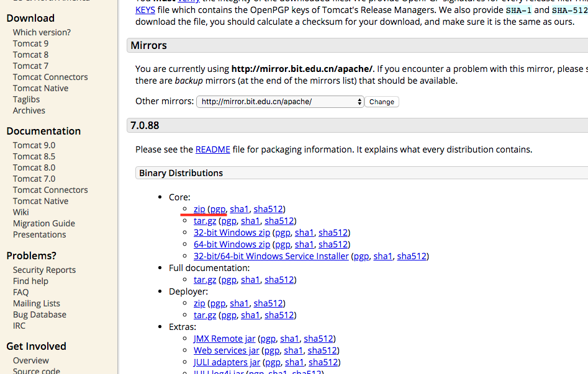The width and height of the screenshot is (588, 374).
Task: Open Tomcat Connectors under Documentation
Action: click(50, 190)
